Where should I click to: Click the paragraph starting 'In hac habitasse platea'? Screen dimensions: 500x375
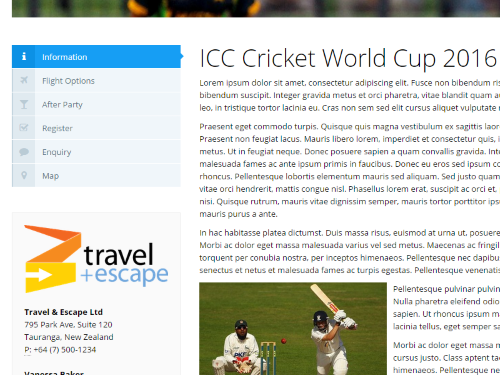[x=350, y=251]
